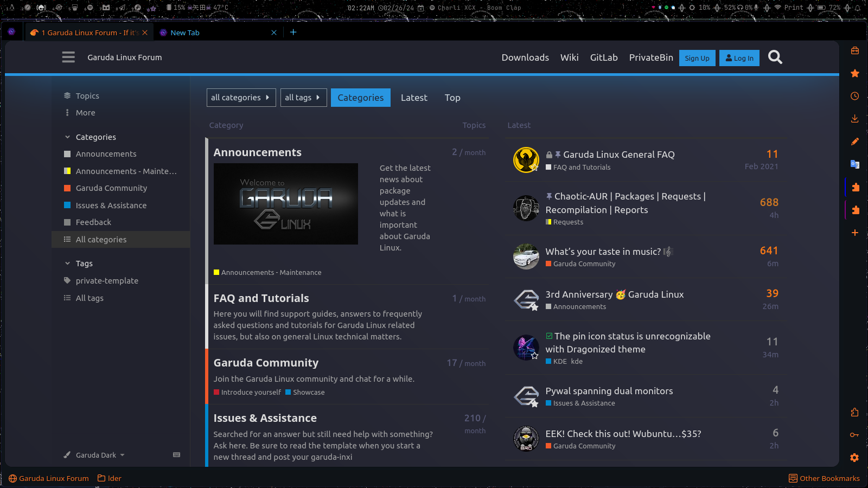Close the New Tab tab
This screenshot has width=868, height=488.
(x=274, y=33)
